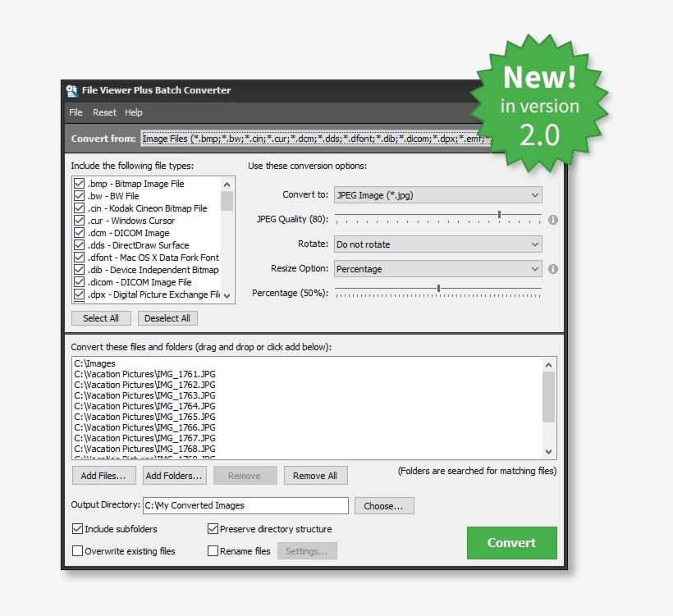Viewport: 673px width, 616px height.
Task: Uncheck the .dicom DICOM Image File checkbox
Action: pos(79,282)
